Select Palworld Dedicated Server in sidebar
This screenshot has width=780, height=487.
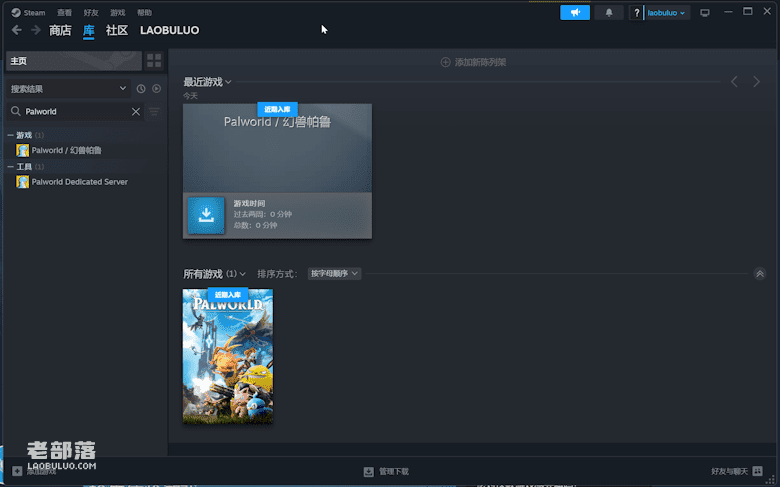point(79,182)
